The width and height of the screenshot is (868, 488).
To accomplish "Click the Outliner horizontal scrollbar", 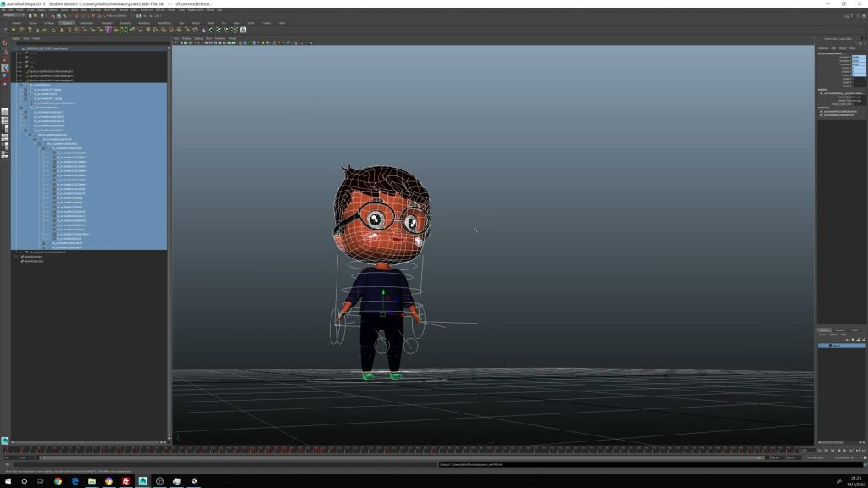I will coord(86,442).
